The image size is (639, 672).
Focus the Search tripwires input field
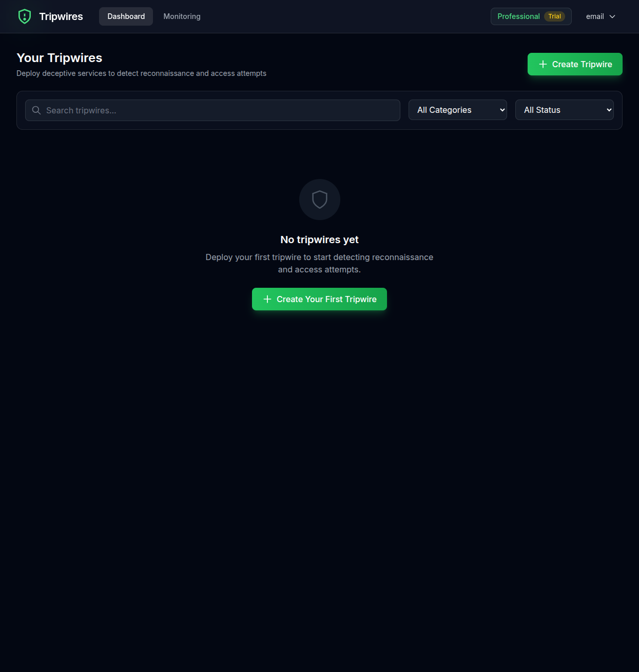pos(212,110)
